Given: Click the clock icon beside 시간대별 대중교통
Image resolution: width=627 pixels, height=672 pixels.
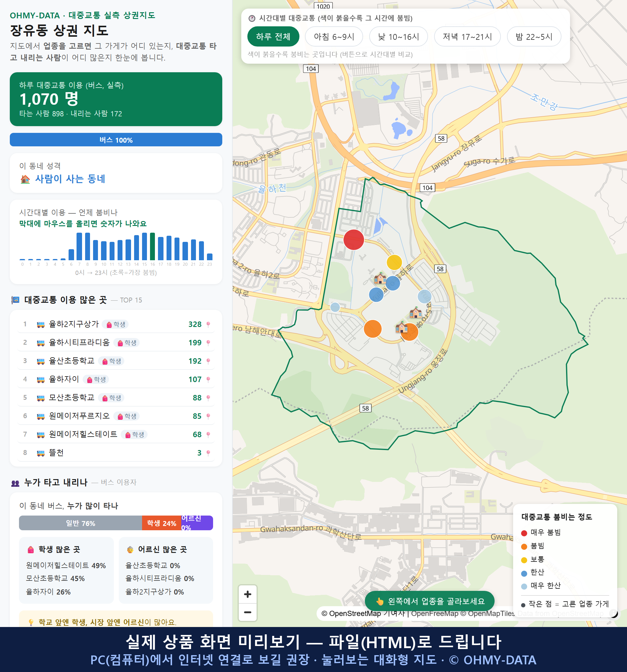Looking at the screenshot, I should 252,18.
